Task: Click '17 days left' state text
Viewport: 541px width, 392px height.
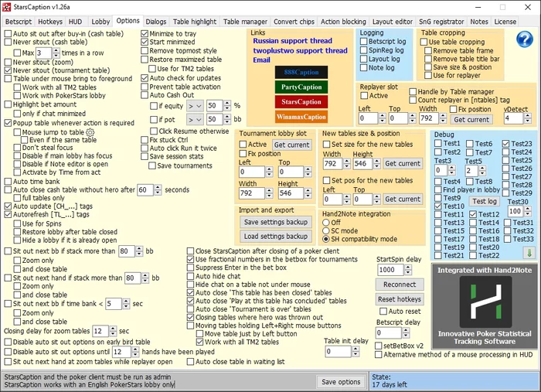Action: [x=390, y=385]
